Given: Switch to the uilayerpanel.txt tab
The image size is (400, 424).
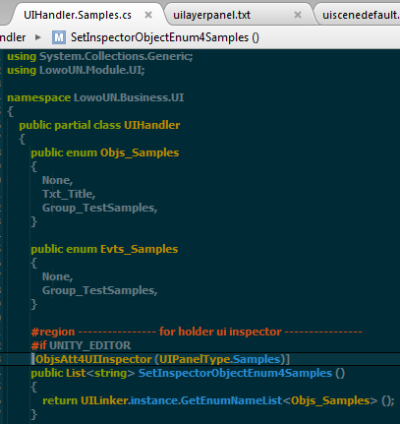Looking at the screenshot, I should 212,15.
